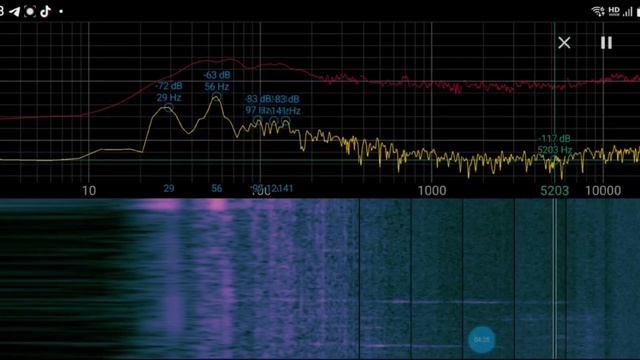Pause the live spectrum capture
Viewport: 640px width, 360px height.
click(x=606, y=42)
